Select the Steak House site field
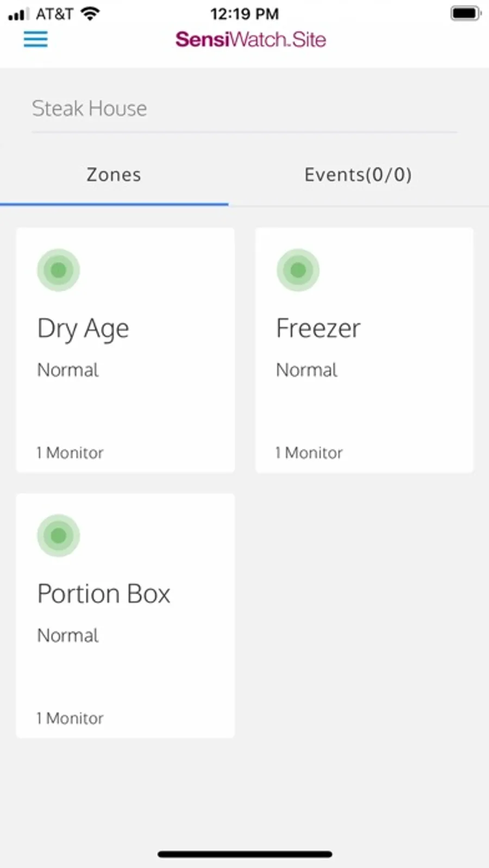The image size is (489, 868). pos(244,109)
